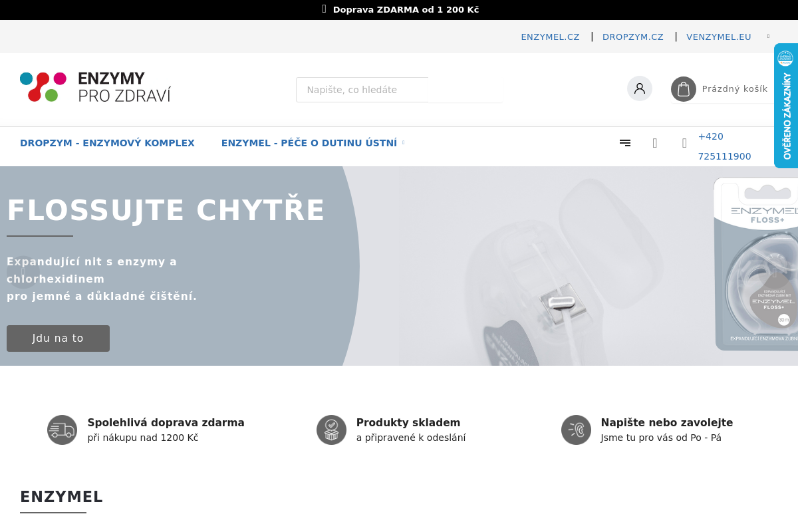Open the shopping bag cart icon

click(684, 89)
